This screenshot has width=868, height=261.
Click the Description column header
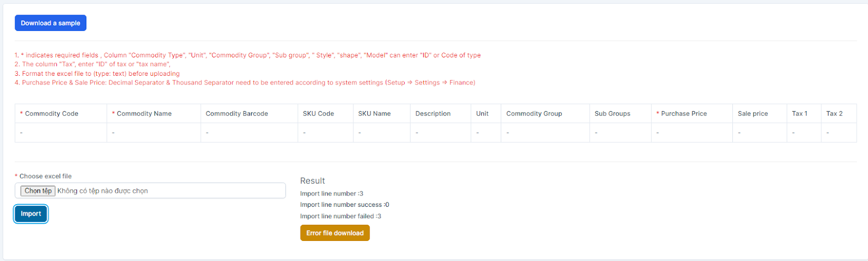coord(433,114)
